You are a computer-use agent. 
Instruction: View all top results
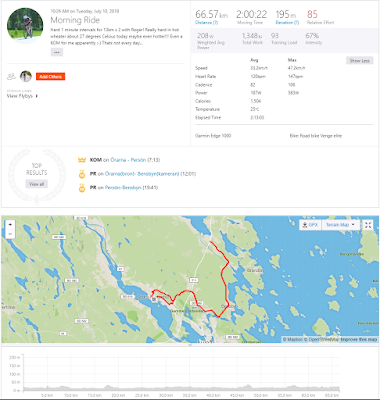click(x=37, y=184)
